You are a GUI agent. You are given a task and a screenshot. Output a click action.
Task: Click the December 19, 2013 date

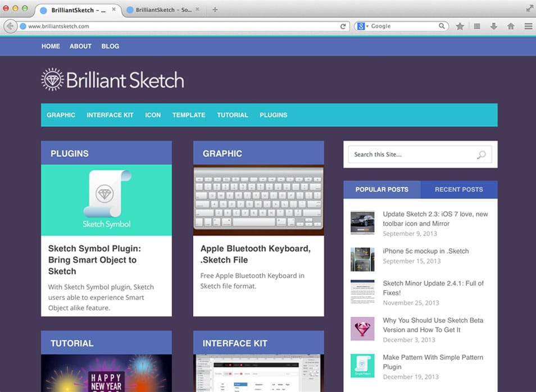(411, 377)
